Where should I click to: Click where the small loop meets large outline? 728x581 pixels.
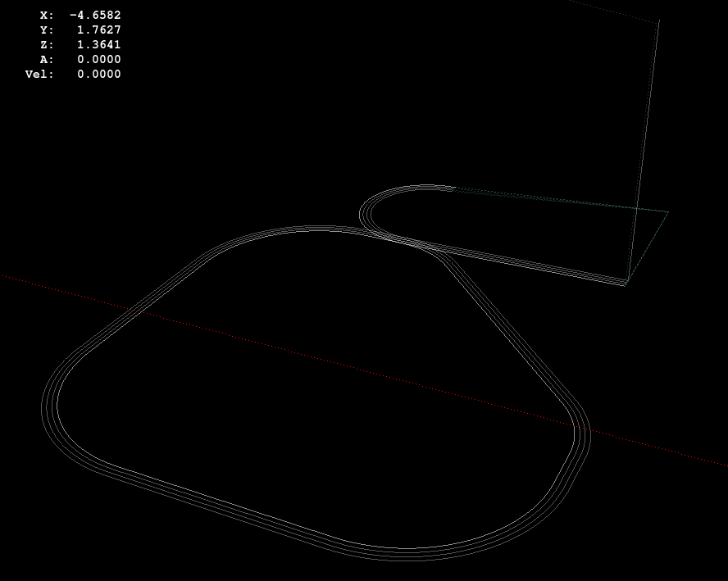402,239
